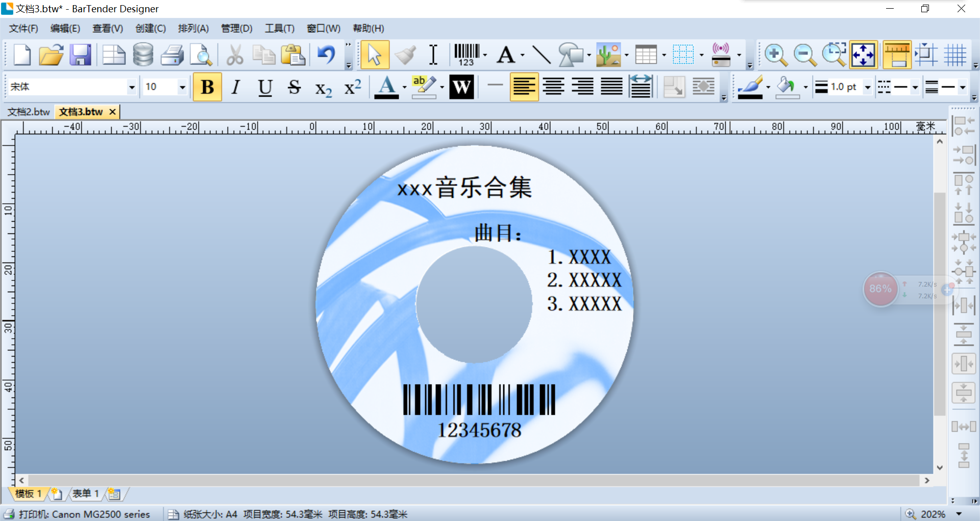Image resolution: width=980 pixels, height=521 pixels.
Task: Click the font color A swatch
Action: click(x=387, y=87)
